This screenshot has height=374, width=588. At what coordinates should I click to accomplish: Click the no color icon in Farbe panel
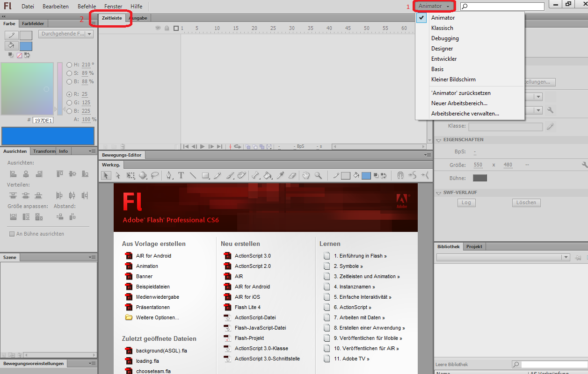(19, 55)
